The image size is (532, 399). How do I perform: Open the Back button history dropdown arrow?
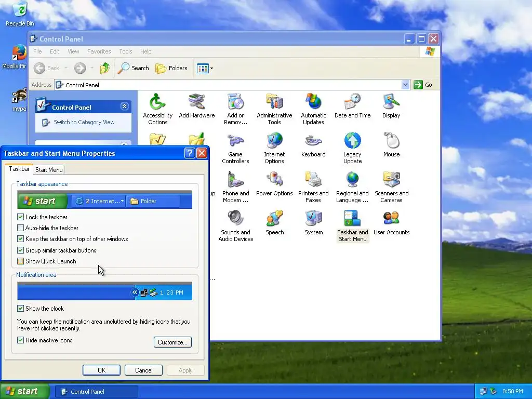pyautogui.click(x=66, y=68)
